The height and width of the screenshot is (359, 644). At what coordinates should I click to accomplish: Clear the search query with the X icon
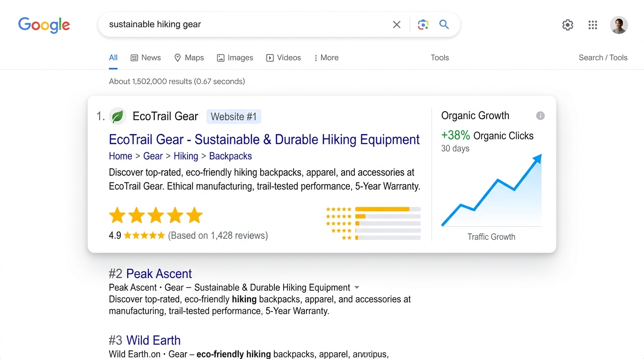coord(396,24)
